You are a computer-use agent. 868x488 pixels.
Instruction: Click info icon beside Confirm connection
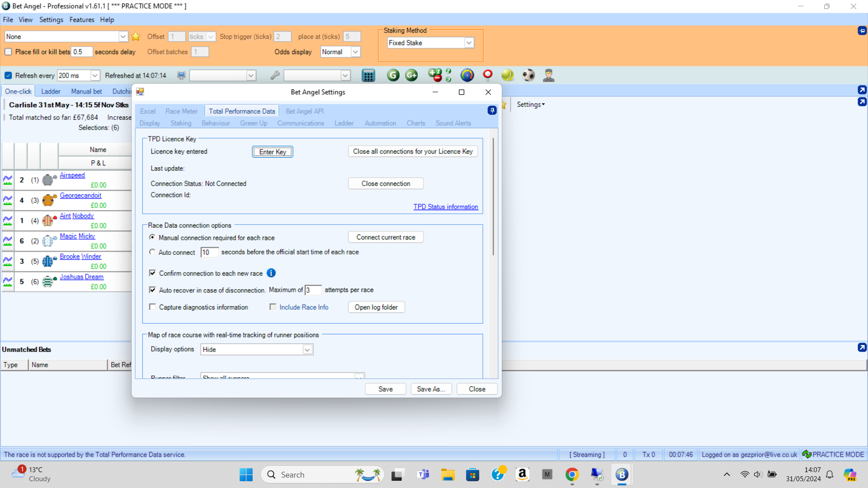[271, 273]
